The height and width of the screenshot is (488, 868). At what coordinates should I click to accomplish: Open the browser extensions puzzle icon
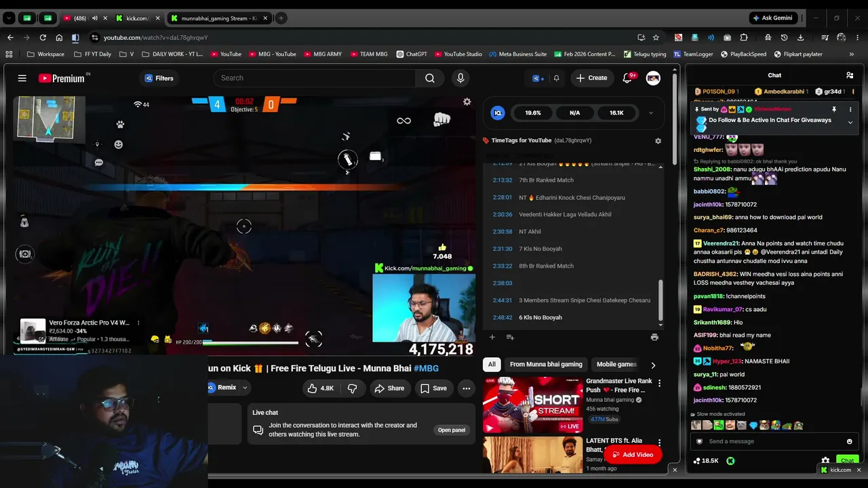[x=744, y=37]
